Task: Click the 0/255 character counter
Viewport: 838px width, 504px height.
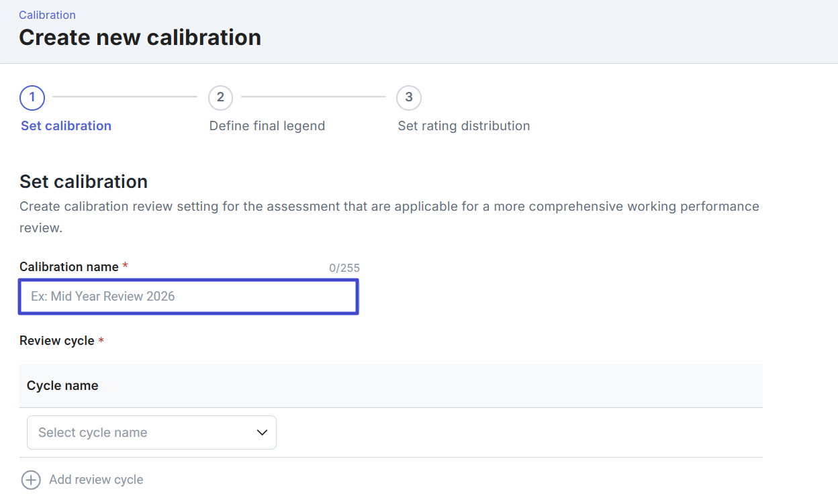Action: click(x=344, y=268)
